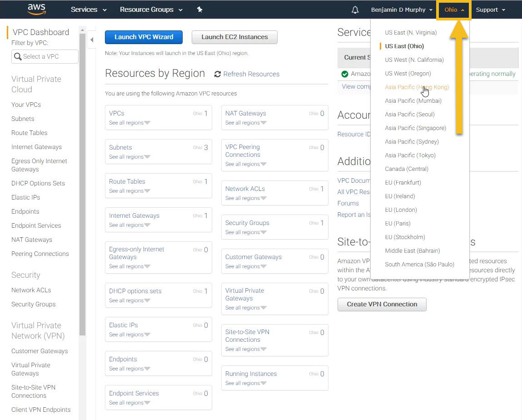This screenshot has width=522, height=420.
Task: Open DHCP options sets resource card link
Action: 135,291
